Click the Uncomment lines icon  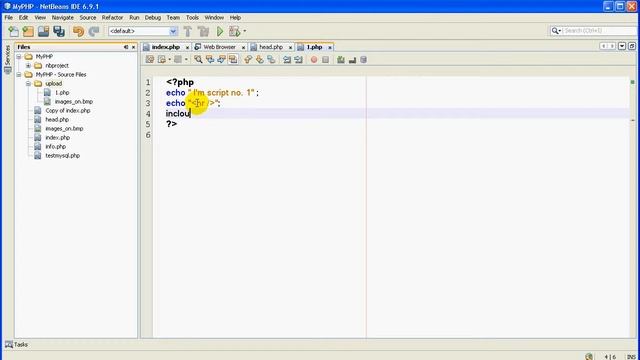coord(352,60)
